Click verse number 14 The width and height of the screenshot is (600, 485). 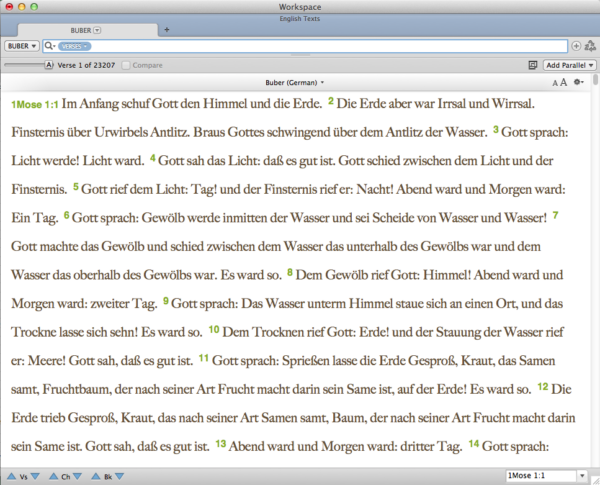point(474,443)
